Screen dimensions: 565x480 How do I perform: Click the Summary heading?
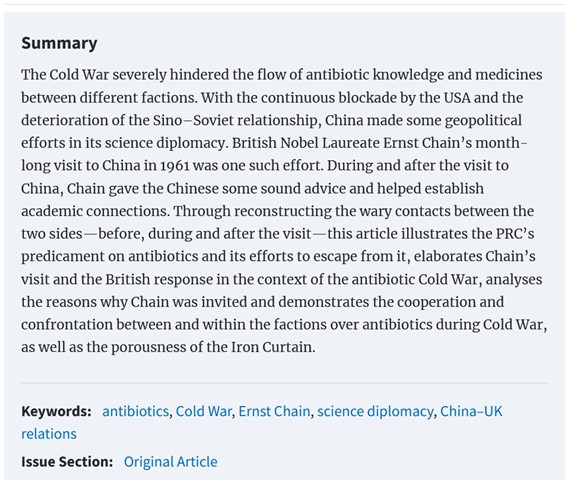pyautogui.click(x=59, y=43)
